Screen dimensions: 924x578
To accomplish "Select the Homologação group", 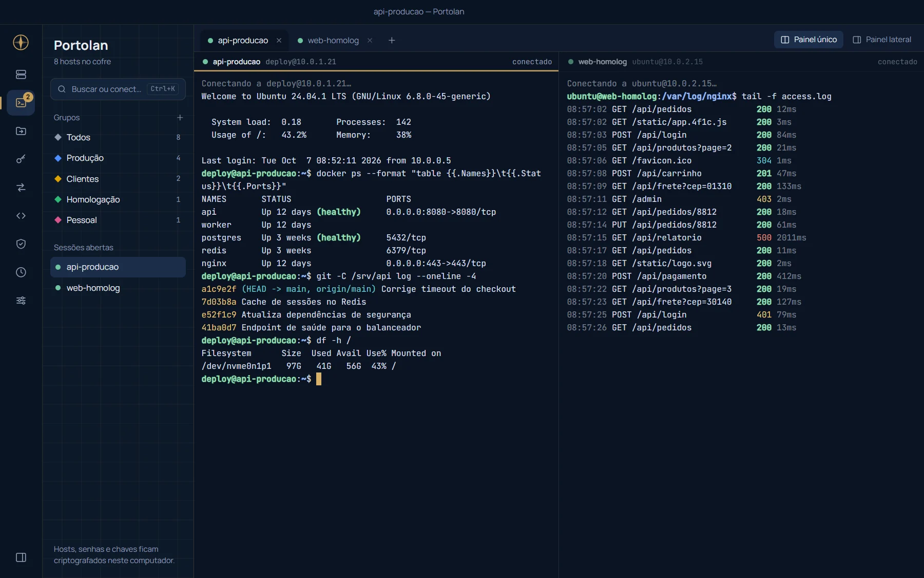I will coord(118,199).
